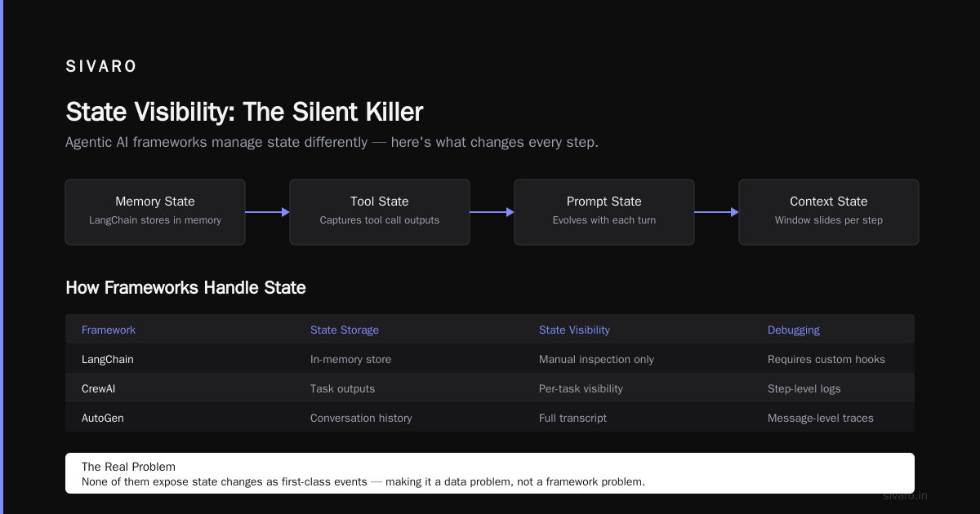The image size is (980, 514).
Task: Select the Prompt State card
Action: (604, 212)
